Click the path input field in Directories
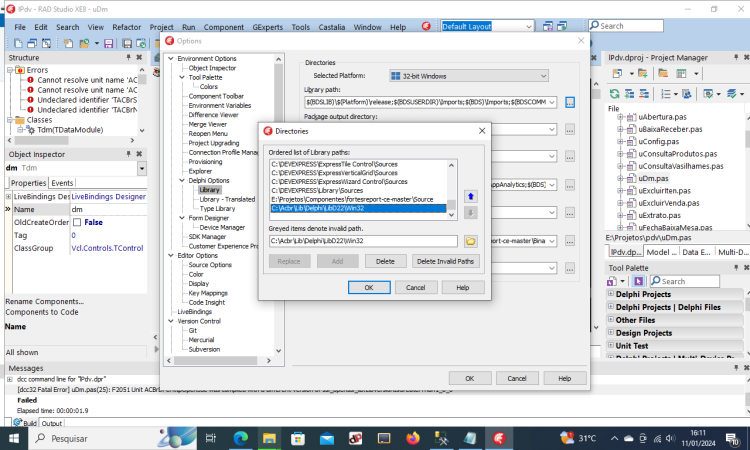 coord(363,241)
